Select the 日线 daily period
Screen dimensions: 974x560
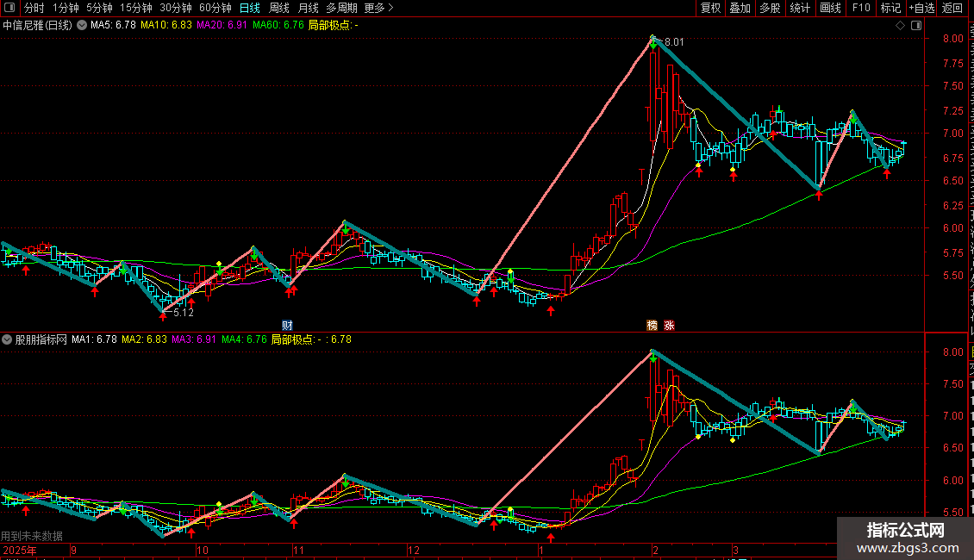tap(250, 8)
